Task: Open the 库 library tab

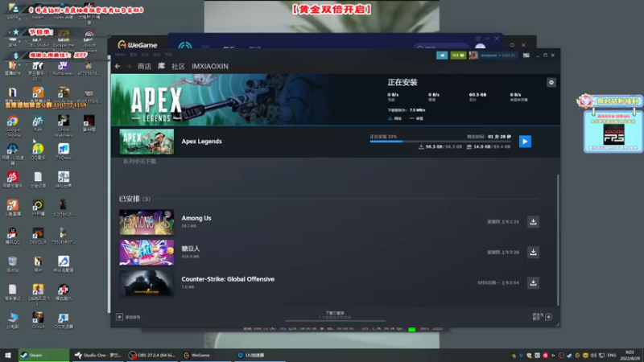Action: click(162, 66)
